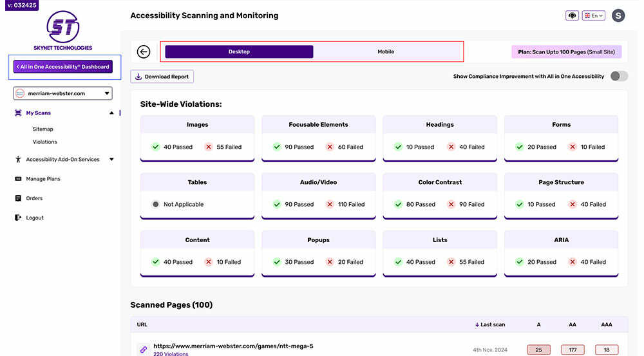Sort by the Last scan column header
The width and height of the screenshot is (644, 356).
491,324
